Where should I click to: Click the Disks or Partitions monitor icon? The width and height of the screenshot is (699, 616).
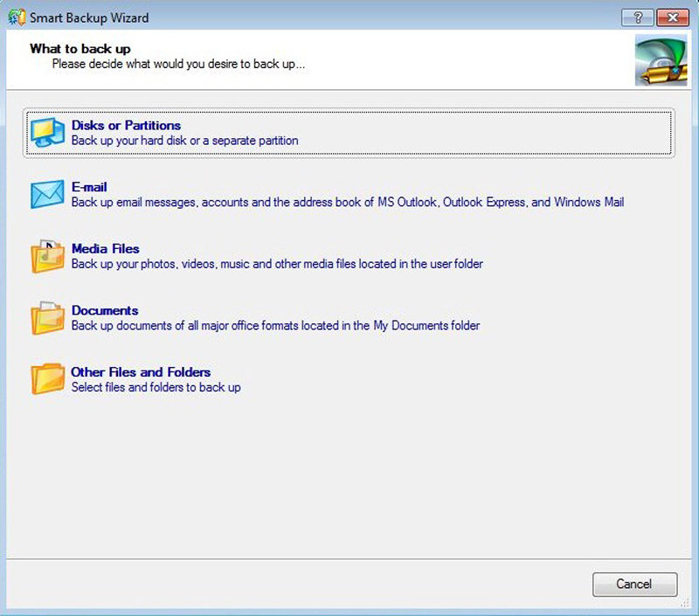click(x=47, y=132)
